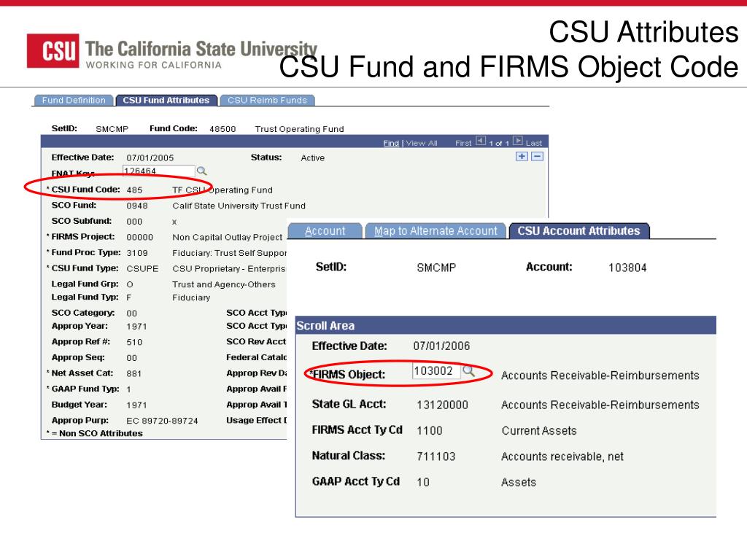
Task: Click Account value 103804
Action: 627,268
